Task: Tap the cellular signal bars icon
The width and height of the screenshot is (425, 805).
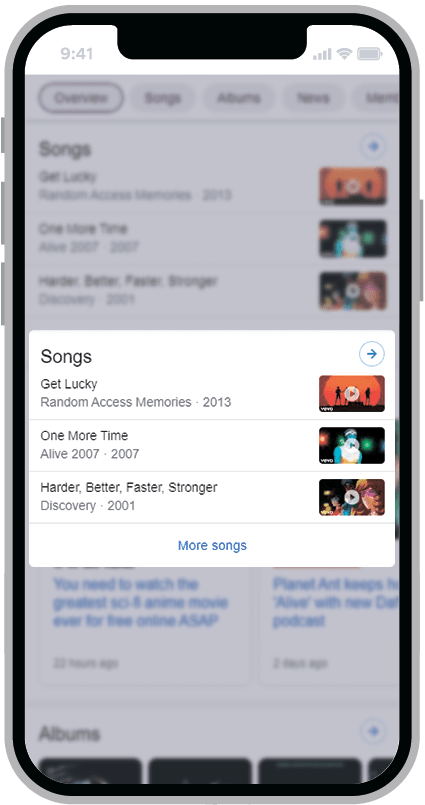Action: tap(322, 54)
